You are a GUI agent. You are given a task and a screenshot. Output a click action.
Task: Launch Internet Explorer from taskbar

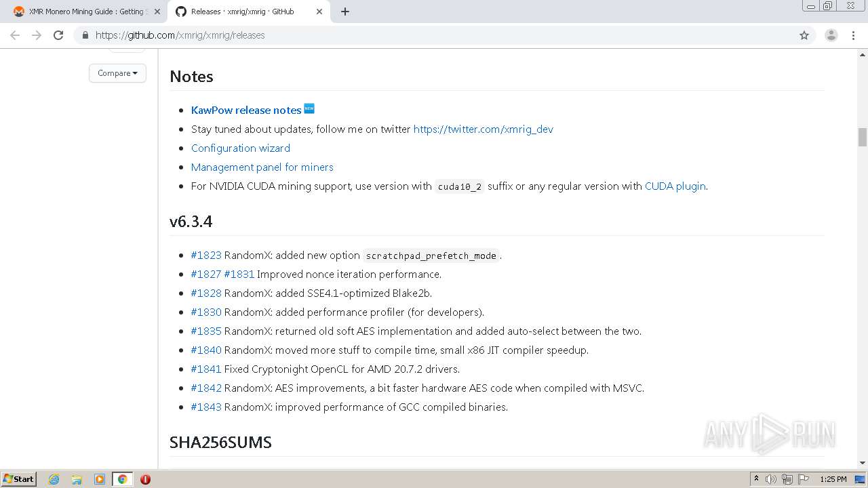point(54,479)
